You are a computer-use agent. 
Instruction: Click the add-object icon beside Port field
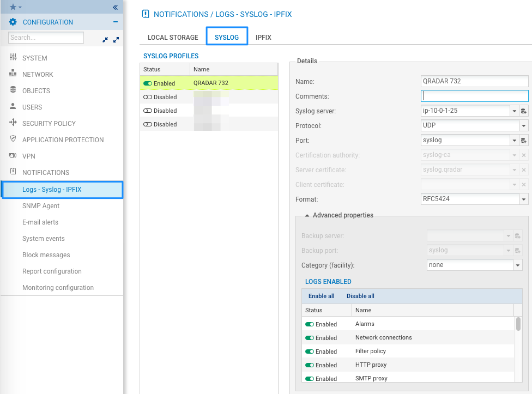(524, 141)
